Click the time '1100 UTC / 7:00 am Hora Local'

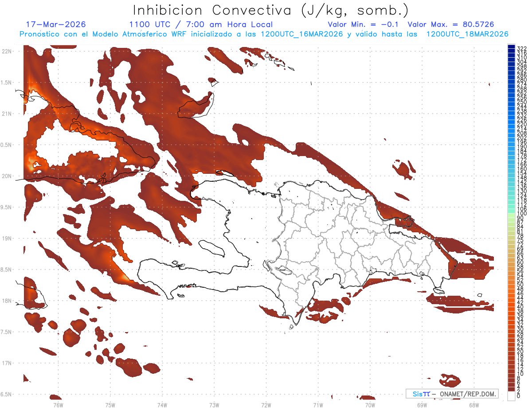click(201, 24)
